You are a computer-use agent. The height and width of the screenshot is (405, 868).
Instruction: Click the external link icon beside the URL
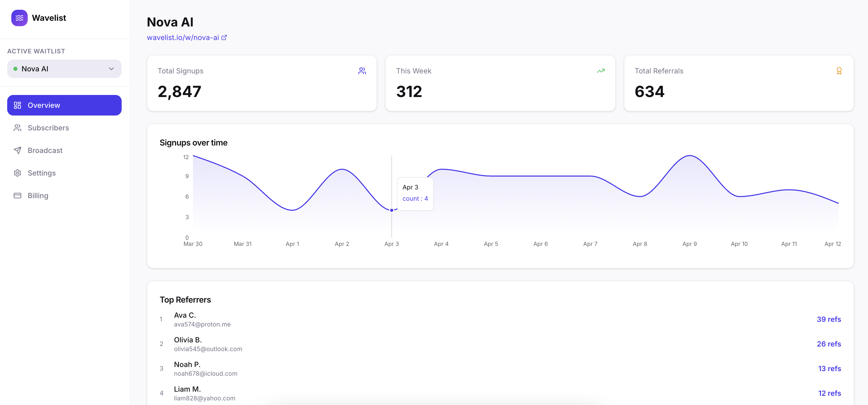(224, 37)
